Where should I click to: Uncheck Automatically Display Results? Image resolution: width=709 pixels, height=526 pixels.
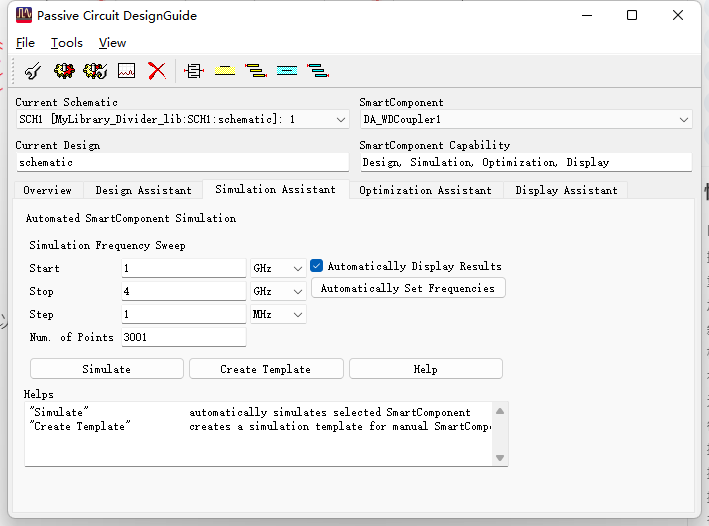point(317,265)
